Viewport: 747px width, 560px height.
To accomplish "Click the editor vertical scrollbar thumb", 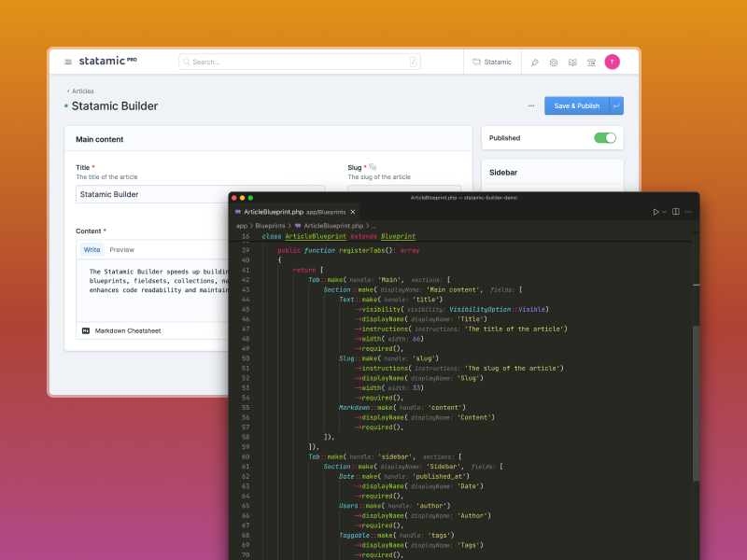I will tap(696, 402).
